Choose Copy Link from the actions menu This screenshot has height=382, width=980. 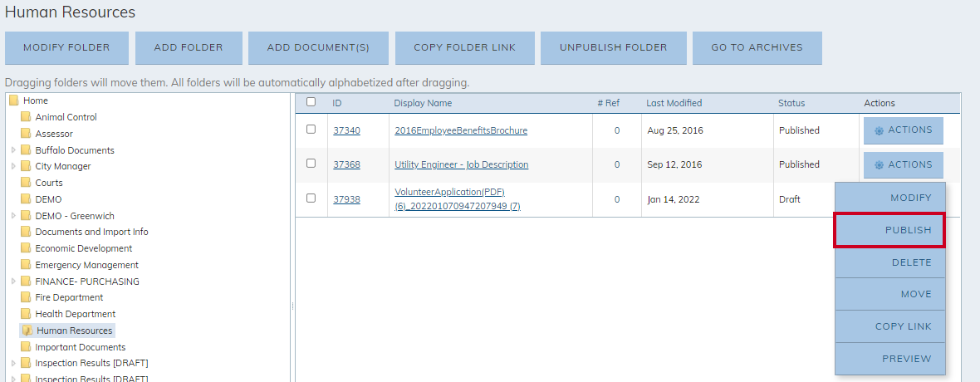tap(890, 326)
